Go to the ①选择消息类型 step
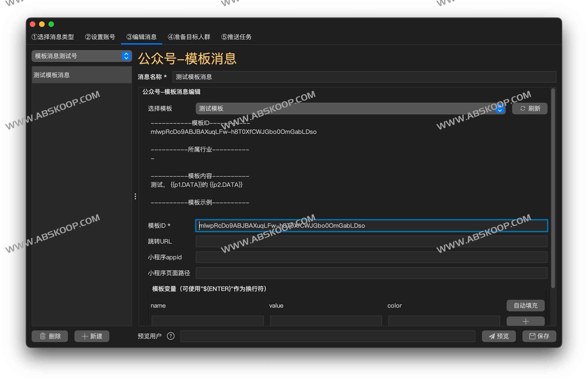 (53, 37)
